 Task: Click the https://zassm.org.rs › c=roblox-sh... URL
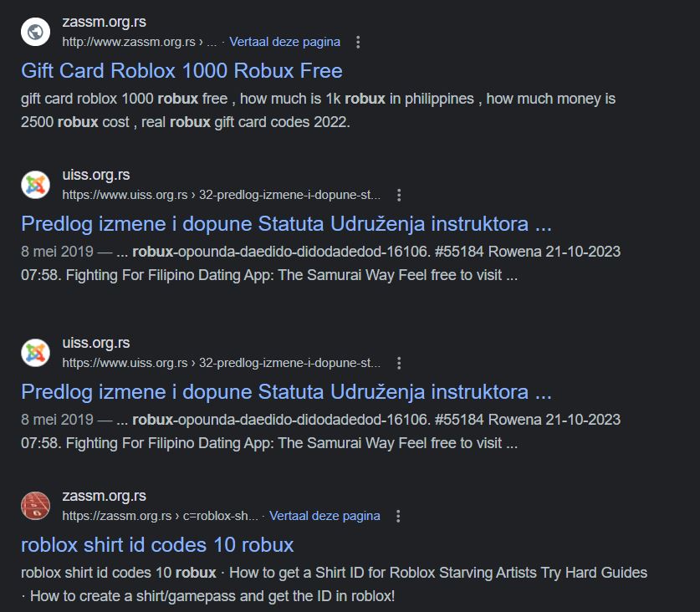click(x=160, y=516)
